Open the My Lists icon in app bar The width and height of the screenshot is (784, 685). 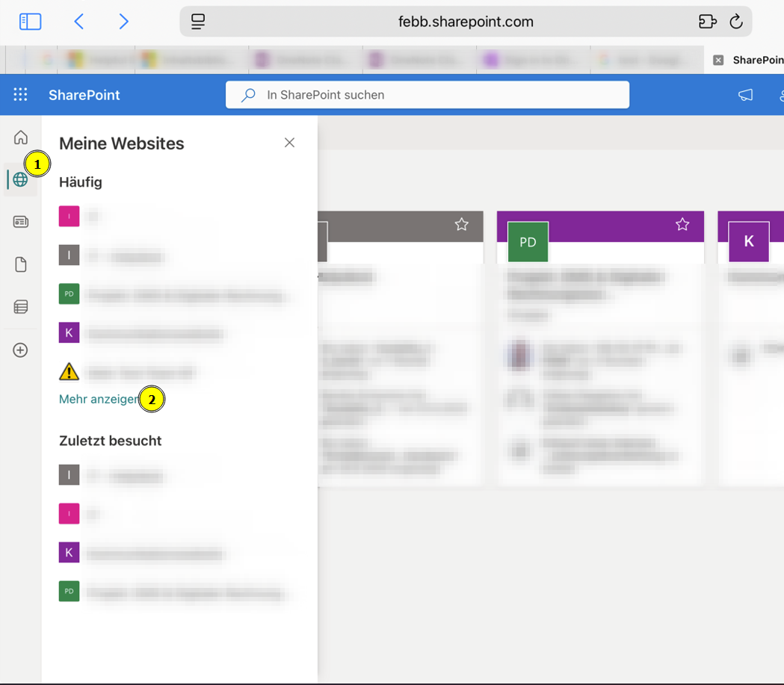pos(20,307)
